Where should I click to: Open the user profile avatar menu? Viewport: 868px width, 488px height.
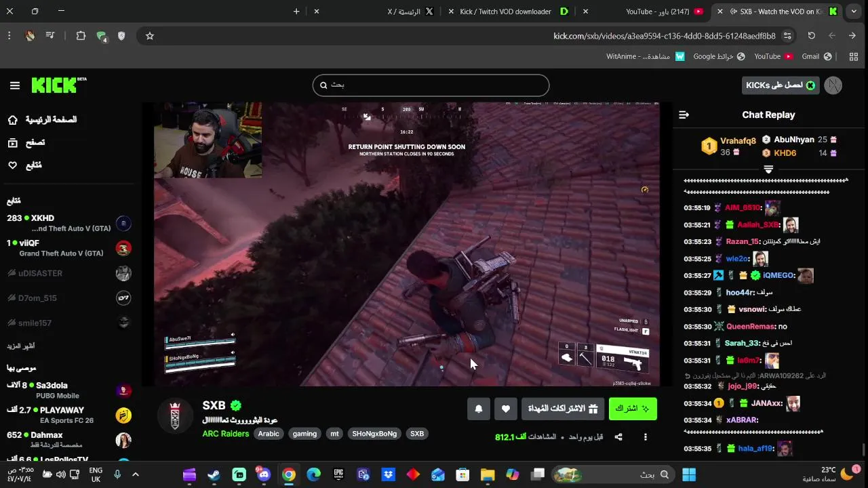click(833, 85)
